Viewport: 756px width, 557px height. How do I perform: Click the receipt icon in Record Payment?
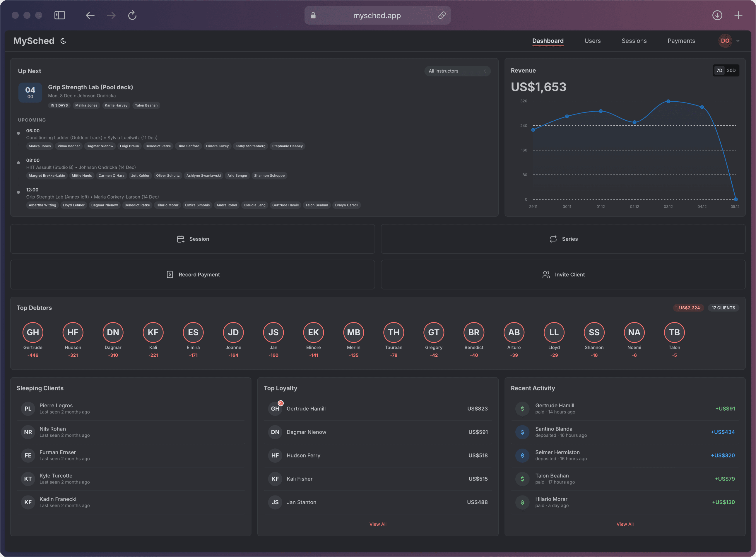tap(170, 274)
